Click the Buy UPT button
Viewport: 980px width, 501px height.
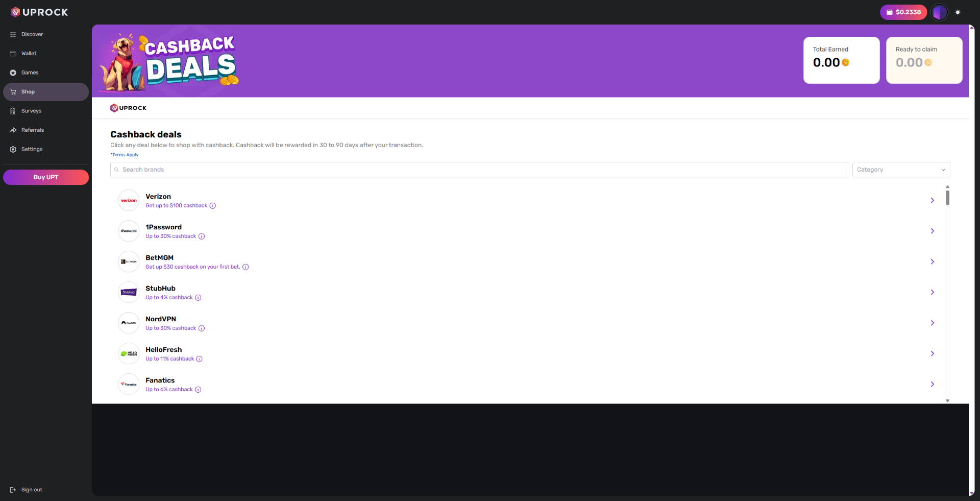coord(46,177)
